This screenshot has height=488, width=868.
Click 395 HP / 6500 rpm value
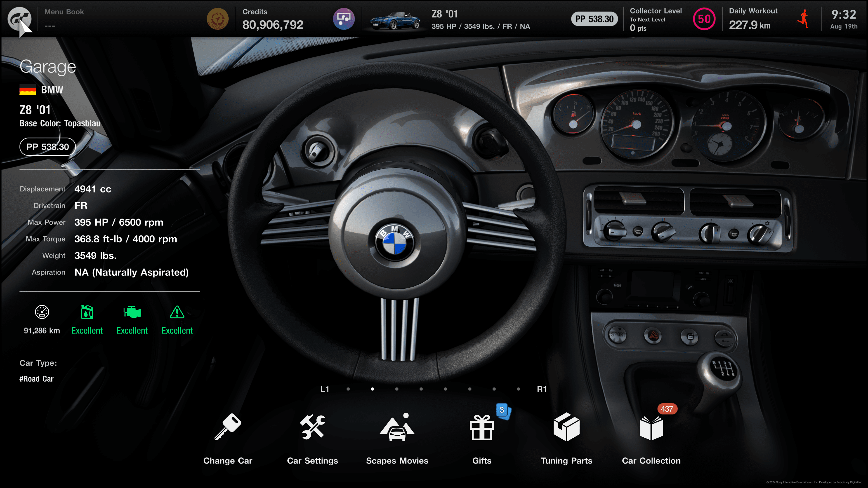(119, 222)
